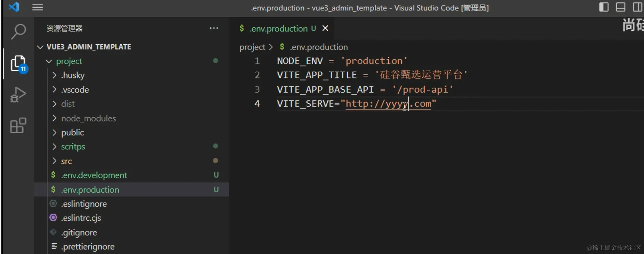The height and width of the screenshot is (254, 644).
Task: Open Explorer more actions ellipsis
Action: pyautogui.click(x=214, y=28)
